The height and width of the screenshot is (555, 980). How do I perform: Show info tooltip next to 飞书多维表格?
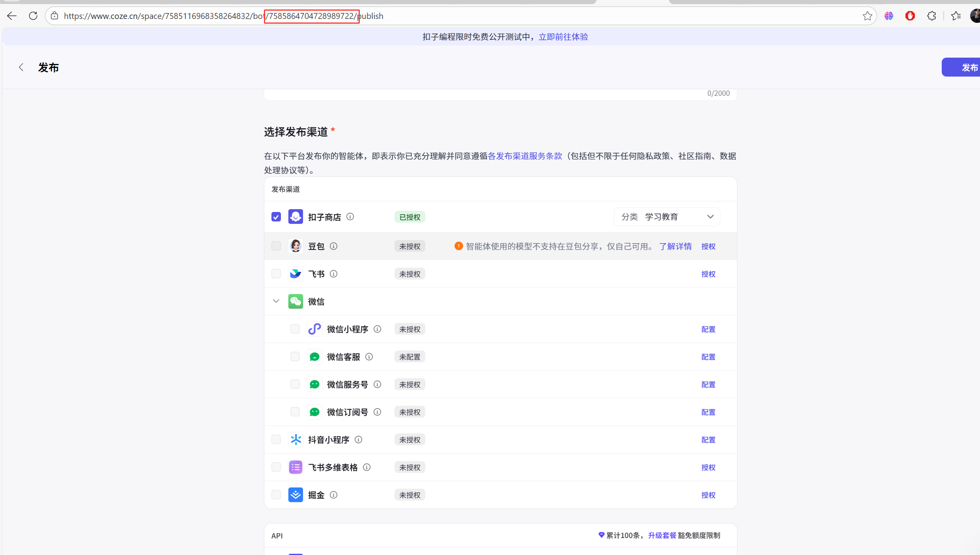tap(367, 467)
